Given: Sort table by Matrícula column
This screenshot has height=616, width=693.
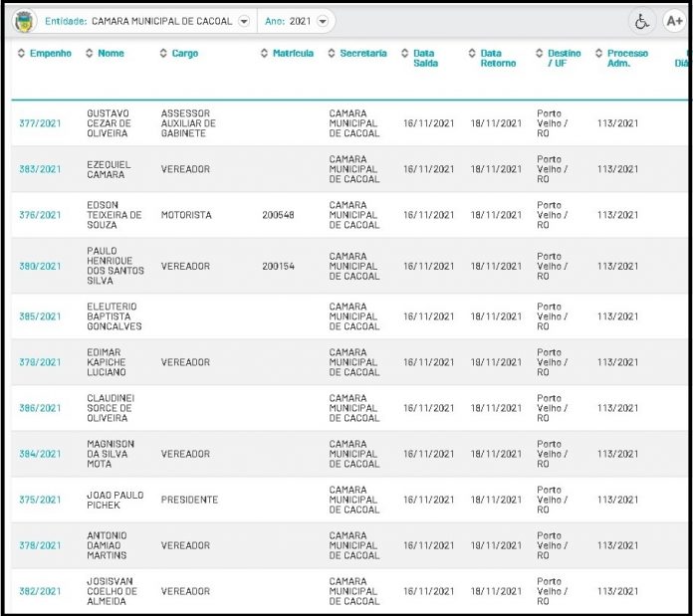Looking at the screenshot, I should click(x=288, y=54).
